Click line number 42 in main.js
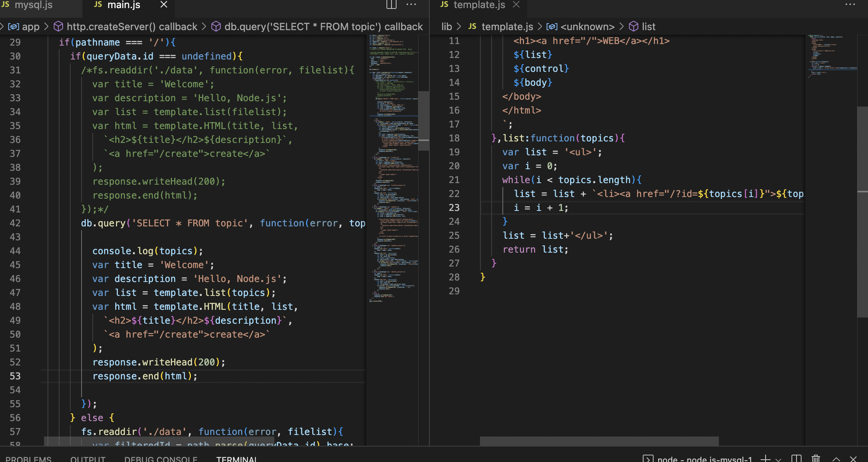The height and width of the screenshot is (462, 868). pos(15,223)
